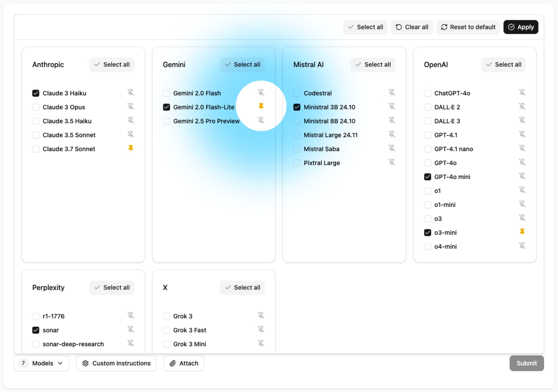This screenshot has width=558, height=392.
Task: Pin the Codestral model
Action: [x=391, y=92]
